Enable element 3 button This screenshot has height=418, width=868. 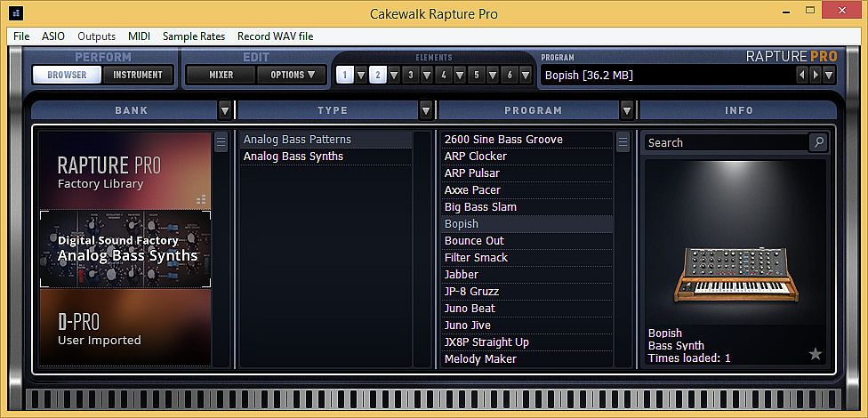(x=409, y=75)
